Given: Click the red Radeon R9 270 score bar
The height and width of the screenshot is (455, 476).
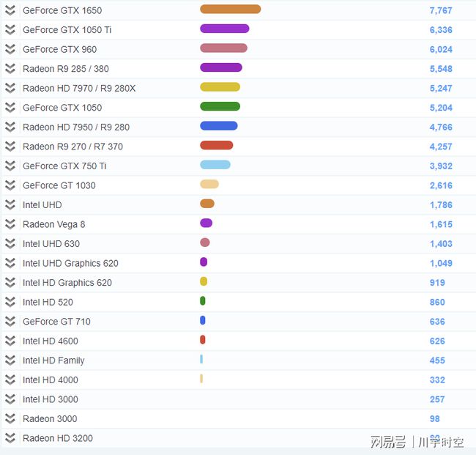Looking at the screenshot, I should tap(217, 145).
